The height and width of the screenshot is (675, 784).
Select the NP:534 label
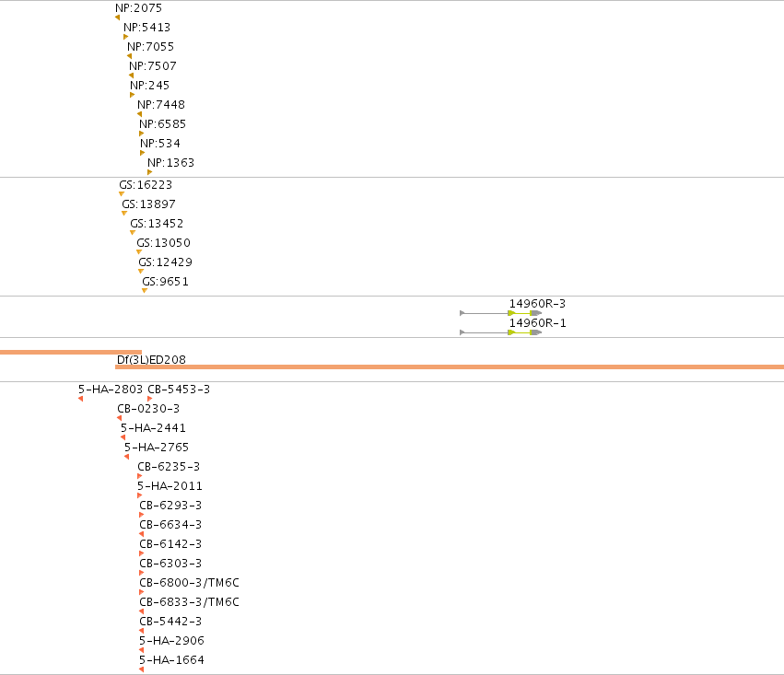point(160,144)
